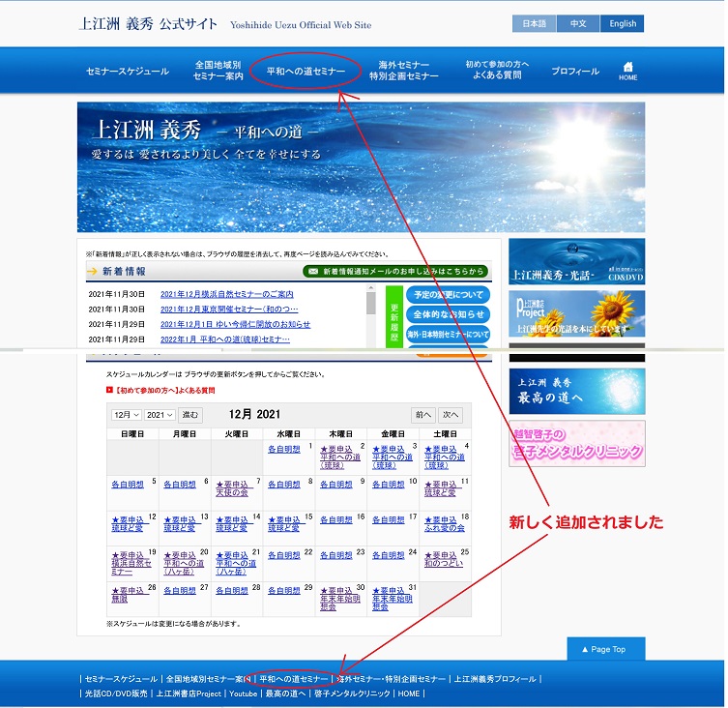Click the orange arrow beside 新着情報
Viewport: 728px width, 708px height.
click(x=92, y=272)
